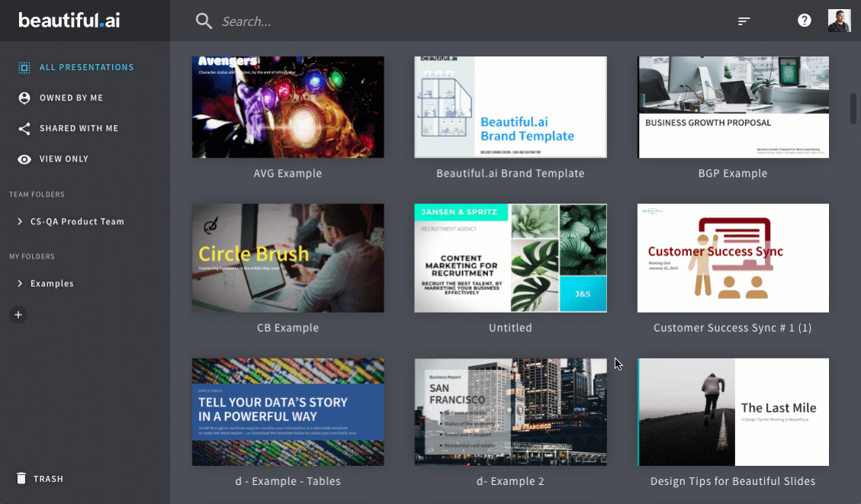Click the Shared With Me share icon
Image resolution: width=861 pixels, height=504 pixels.
tap(24, 128)
